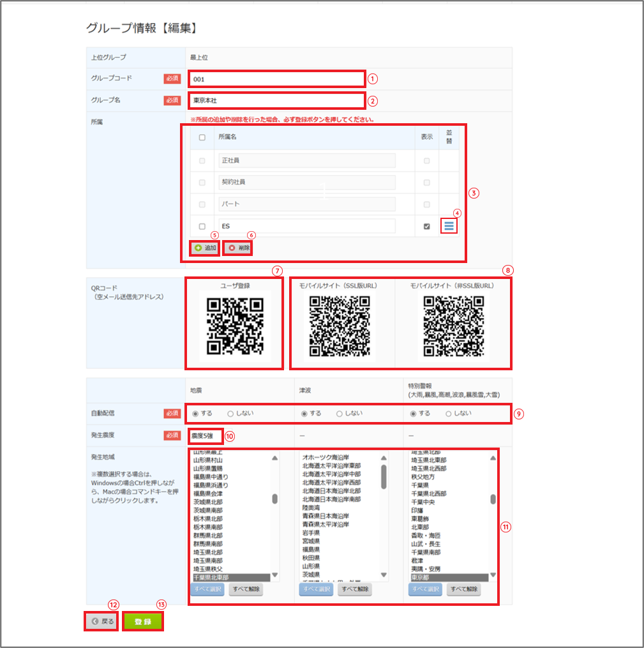The height and width of the screenshot is (648, 644).
Task: Select 青森県太平洋沿岸 in the 津波 region list
Action: (326, 525)
